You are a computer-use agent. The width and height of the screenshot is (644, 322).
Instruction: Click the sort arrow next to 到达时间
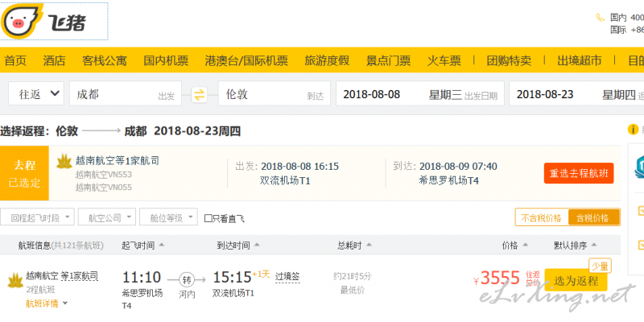tap(257, 245)
